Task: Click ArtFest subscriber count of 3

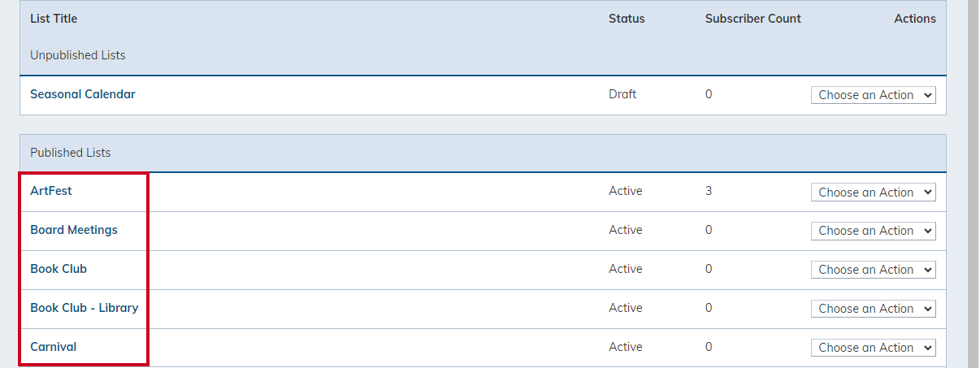Action: pos(709,191)
